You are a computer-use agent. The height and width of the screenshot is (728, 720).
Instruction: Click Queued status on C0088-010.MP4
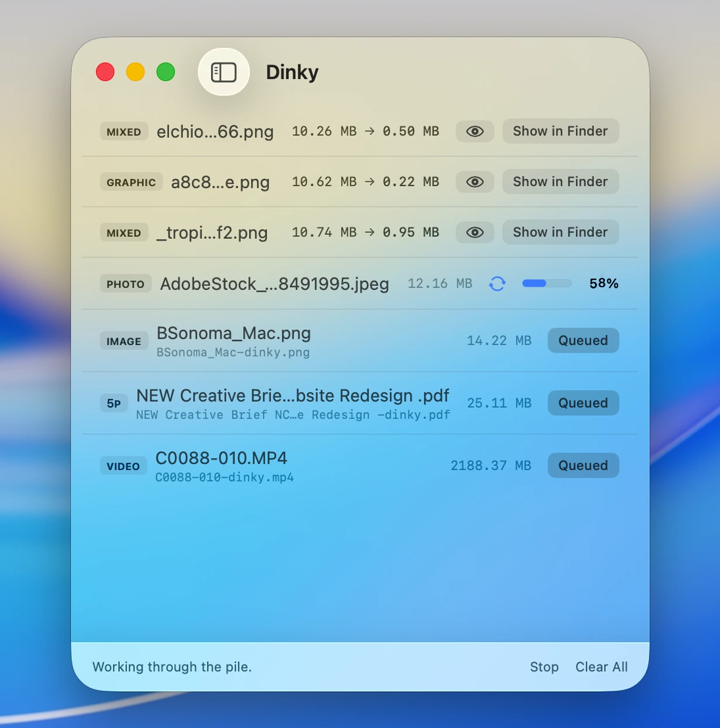(583, 466)
